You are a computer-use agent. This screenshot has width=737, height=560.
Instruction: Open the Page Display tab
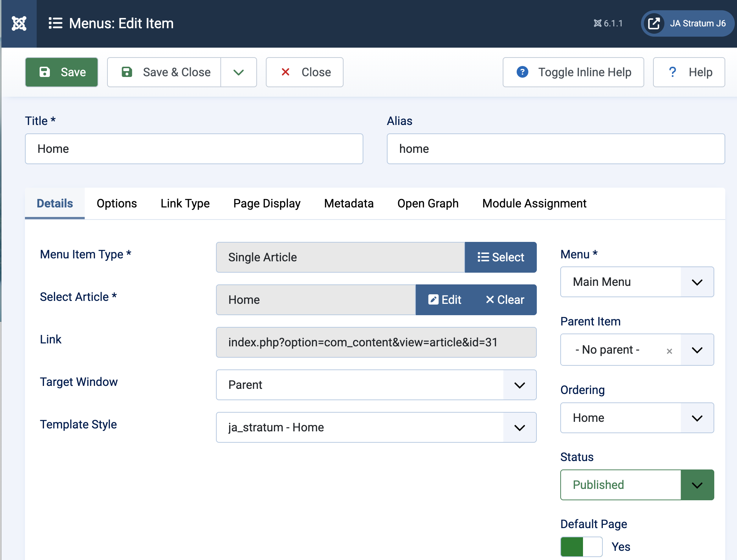point(267,203)
